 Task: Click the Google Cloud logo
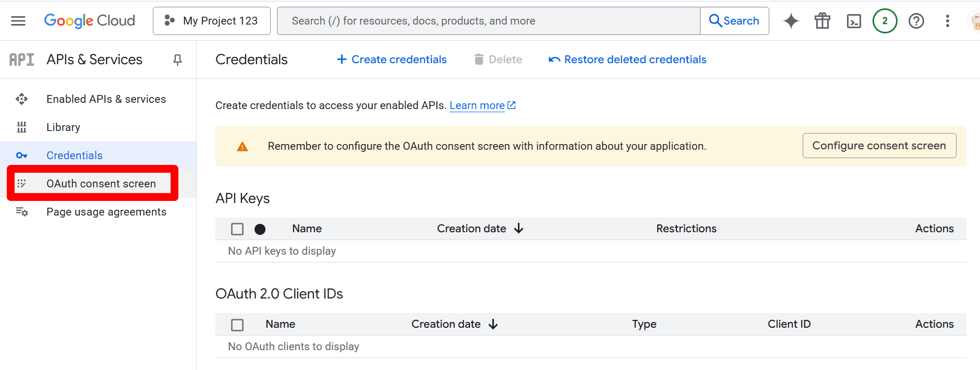90,21
